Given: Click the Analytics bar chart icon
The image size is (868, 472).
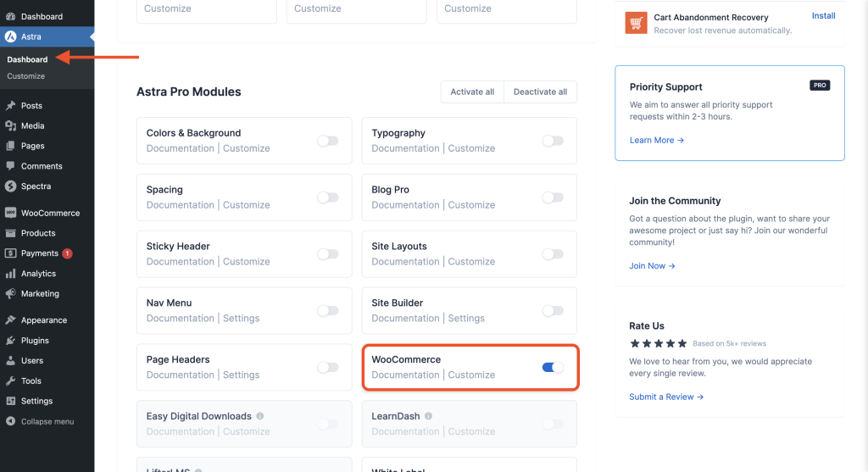Looking at the screenshot, I should click(10, 274).
